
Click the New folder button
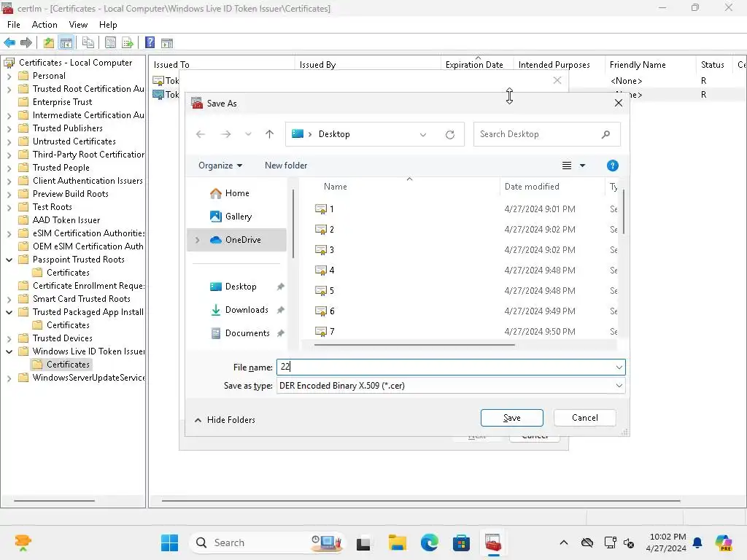(286, 166)
